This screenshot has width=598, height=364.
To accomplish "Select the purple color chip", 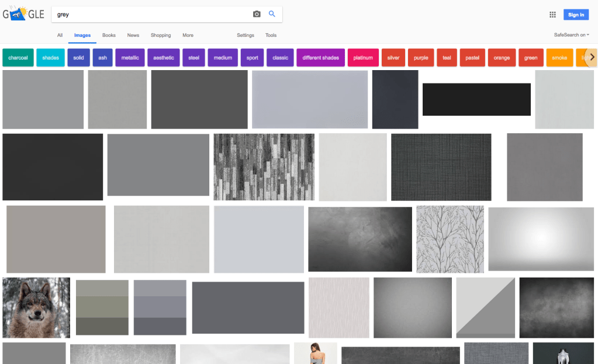I will tap(420, 57).
